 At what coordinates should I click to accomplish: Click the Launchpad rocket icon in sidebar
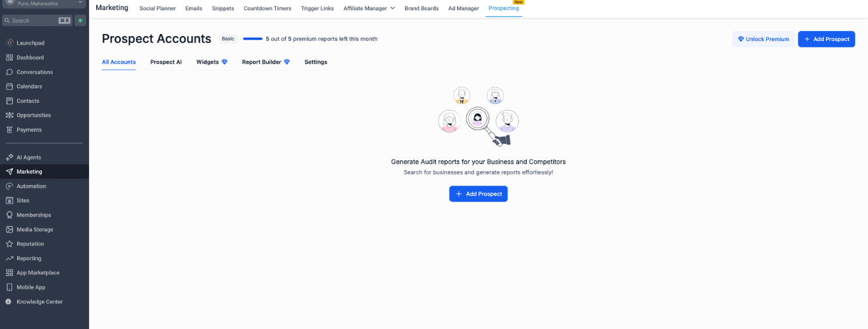(x=9, y=43)
